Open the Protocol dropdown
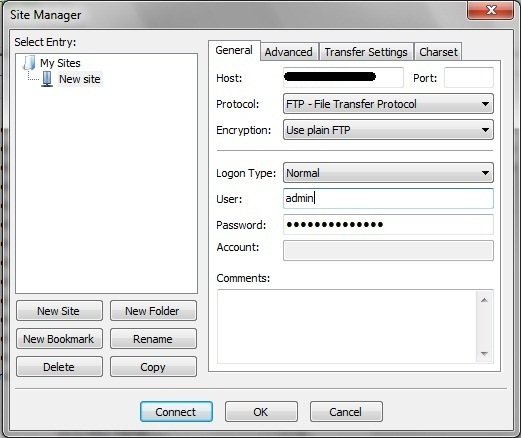The height and width of the screenshot is (438, 522). [x=388, y=104]
